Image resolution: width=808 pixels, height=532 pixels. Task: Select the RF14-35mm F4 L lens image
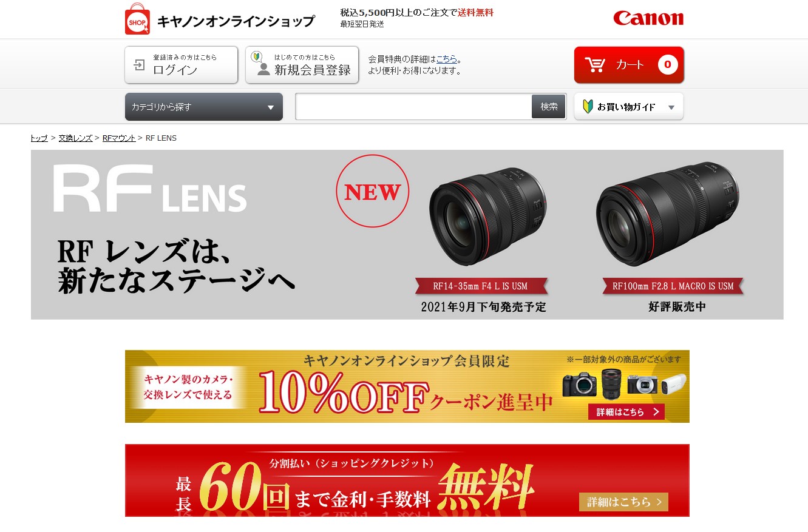pos(488,215)
